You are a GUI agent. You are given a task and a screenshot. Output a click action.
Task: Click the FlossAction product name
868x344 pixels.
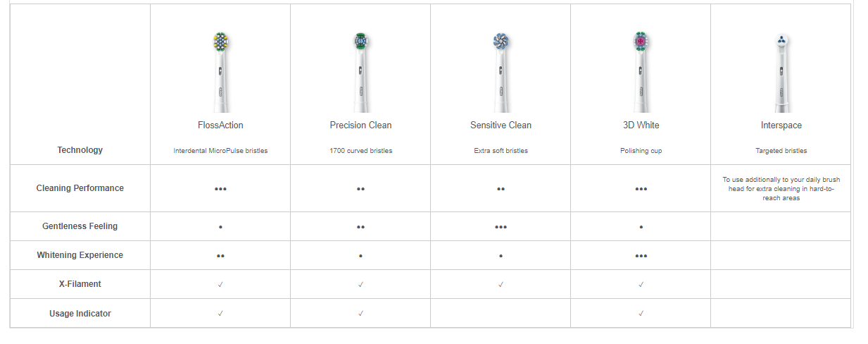pyautogui.click(x=220, y=125)
